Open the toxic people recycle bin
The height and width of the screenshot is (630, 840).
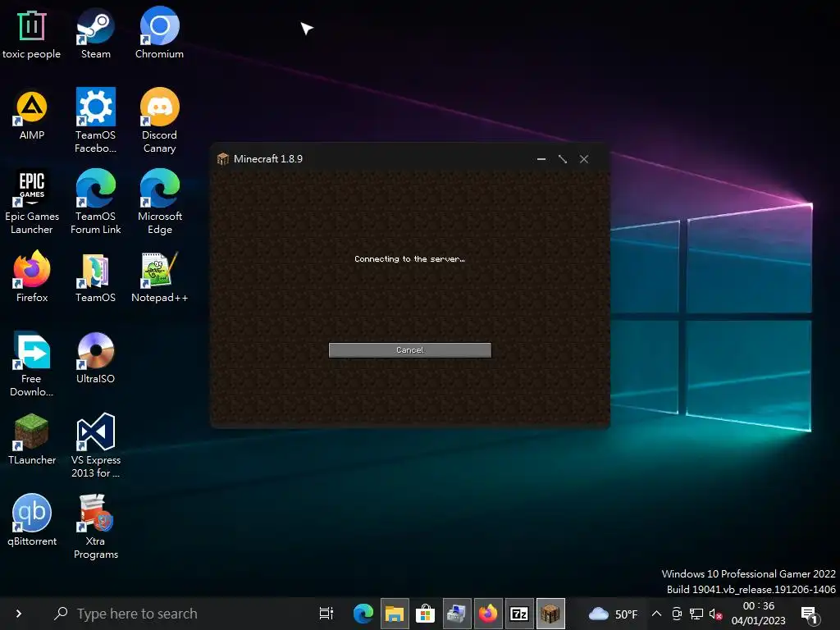pos(32,33)
